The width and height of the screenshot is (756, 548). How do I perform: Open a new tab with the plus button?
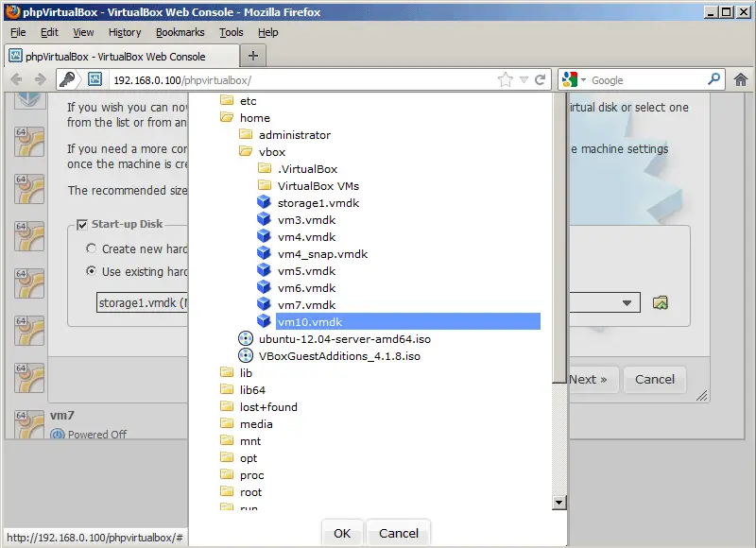click(x=253, y=56)
